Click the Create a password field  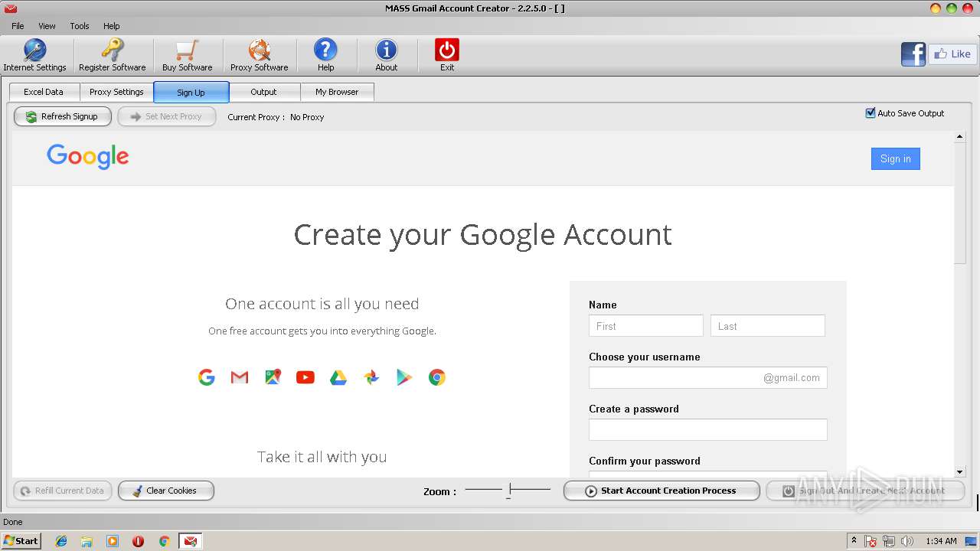pyautogui.click(x=708, y=430)
